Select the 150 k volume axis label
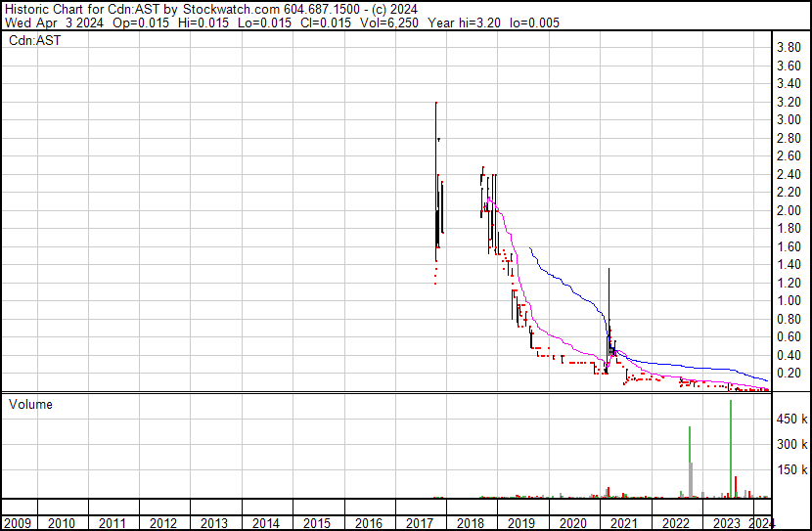The height and width of the screenshot is (531, 812). 790,469
